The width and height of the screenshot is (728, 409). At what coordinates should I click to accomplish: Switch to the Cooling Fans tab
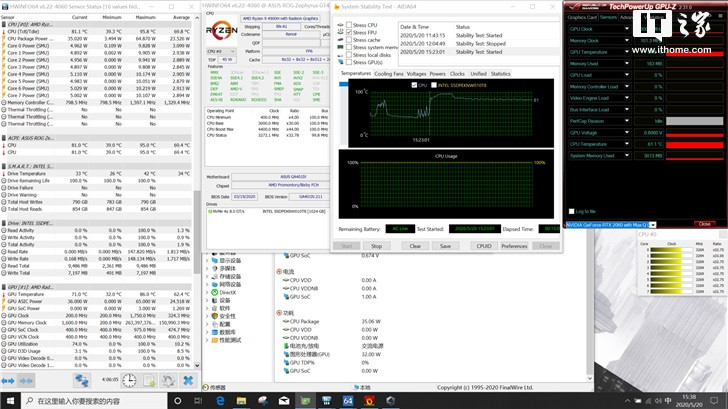[389, 74]
